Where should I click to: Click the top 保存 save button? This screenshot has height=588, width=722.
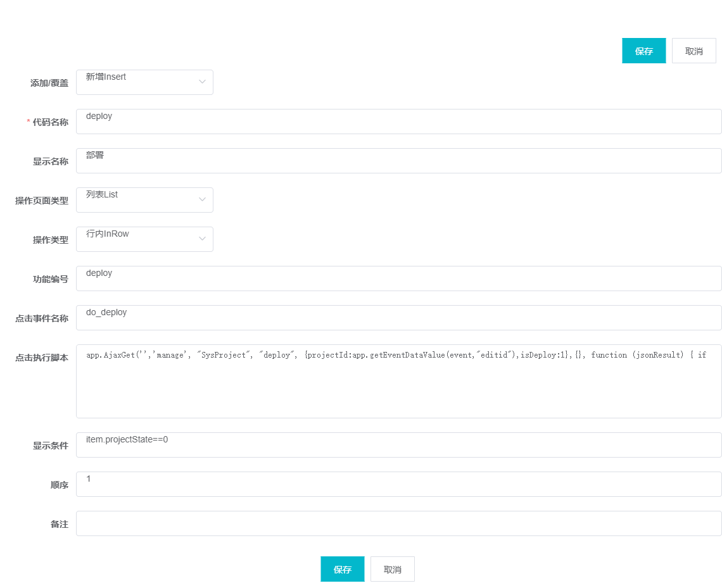(643, 51)
